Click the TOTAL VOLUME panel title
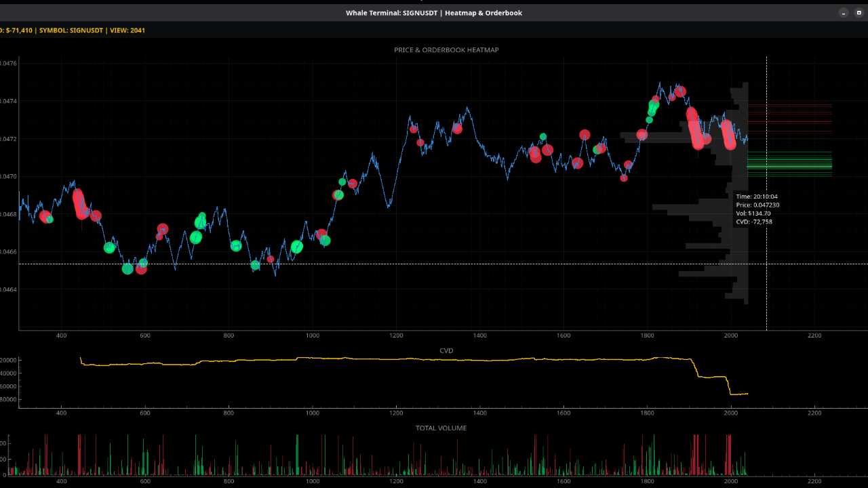Viewport: 868px width, 488px height. pos(441,428)
